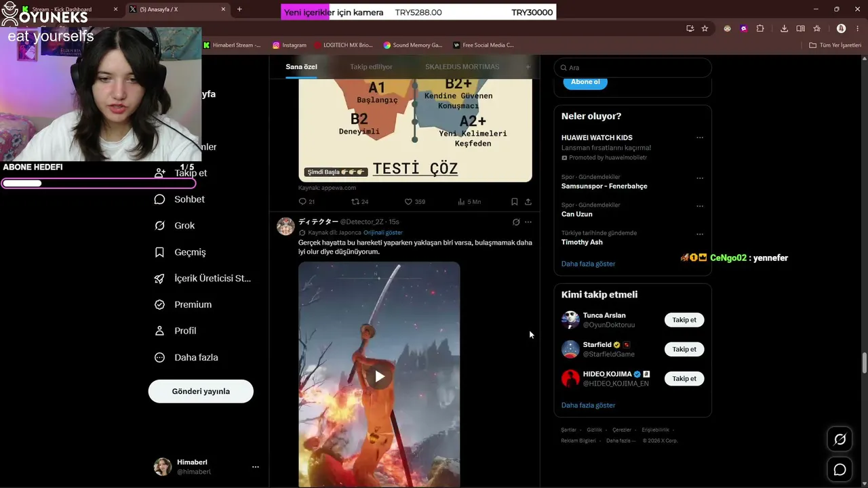868x488 pixels.
Task: Bookmark this page with the star icon
Action: [x=705, y=28]
